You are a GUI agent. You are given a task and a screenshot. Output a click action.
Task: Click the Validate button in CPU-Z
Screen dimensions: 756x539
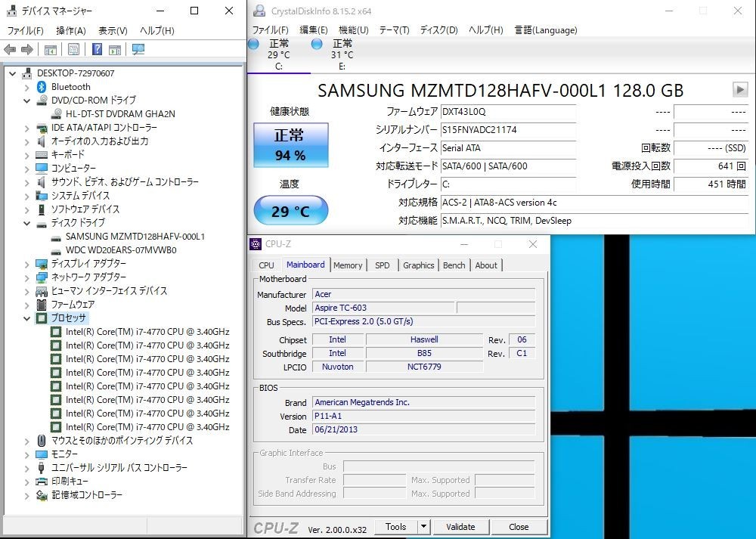coord(460,527)
